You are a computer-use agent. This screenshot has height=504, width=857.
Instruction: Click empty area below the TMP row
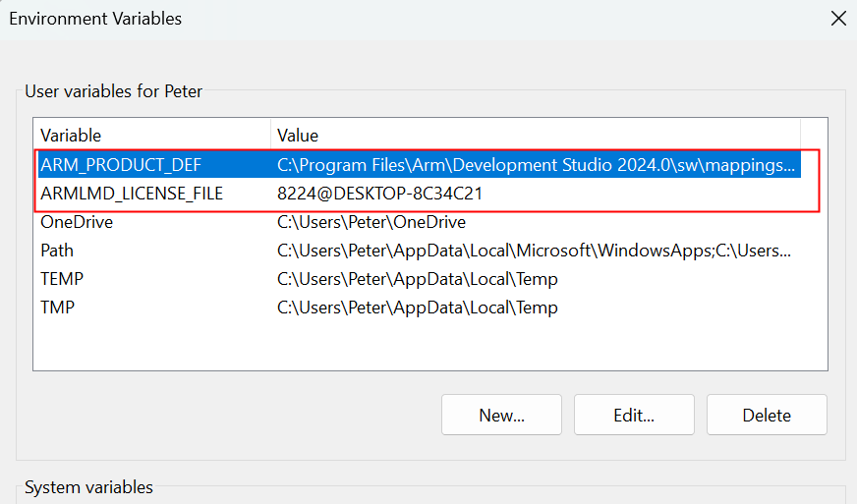(418, 344)
